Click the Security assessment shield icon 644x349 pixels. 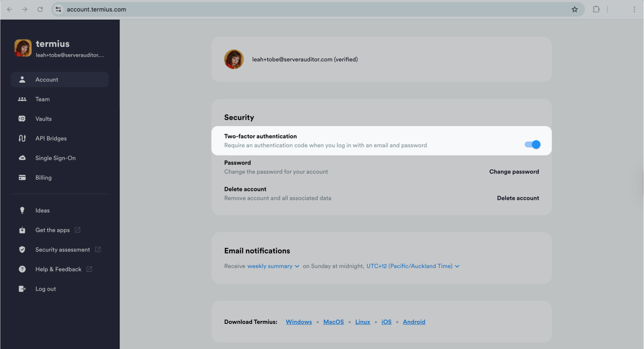22,250
